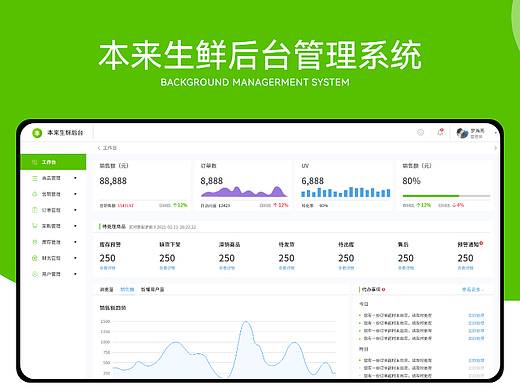Screen dimensions: 520x390
Task: Expand the 库存管理 submenu arrow
Action: point(75,242)
